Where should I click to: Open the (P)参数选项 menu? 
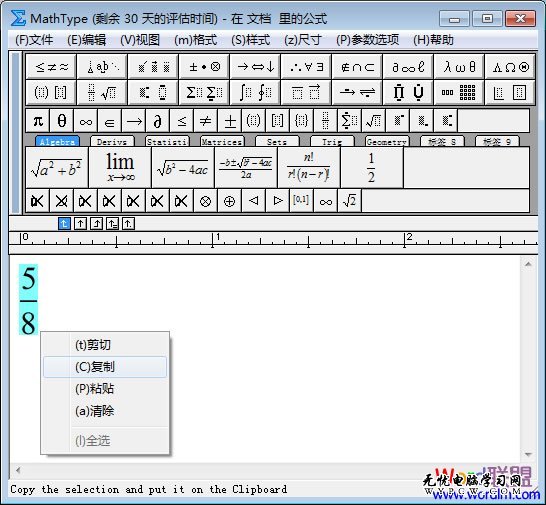point(367,40)
